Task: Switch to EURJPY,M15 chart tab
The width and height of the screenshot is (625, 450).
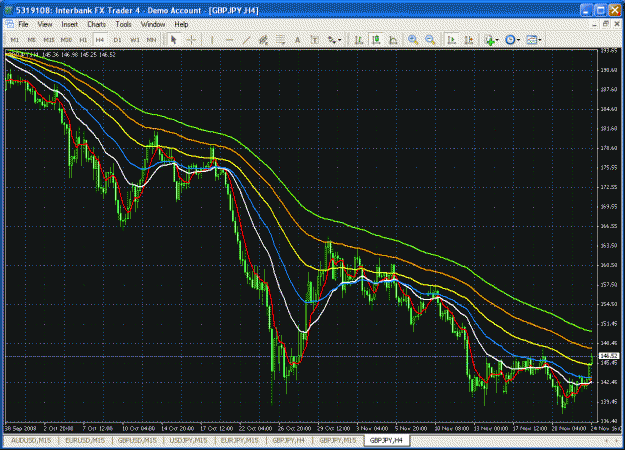Action: click(x=239, y=440)
